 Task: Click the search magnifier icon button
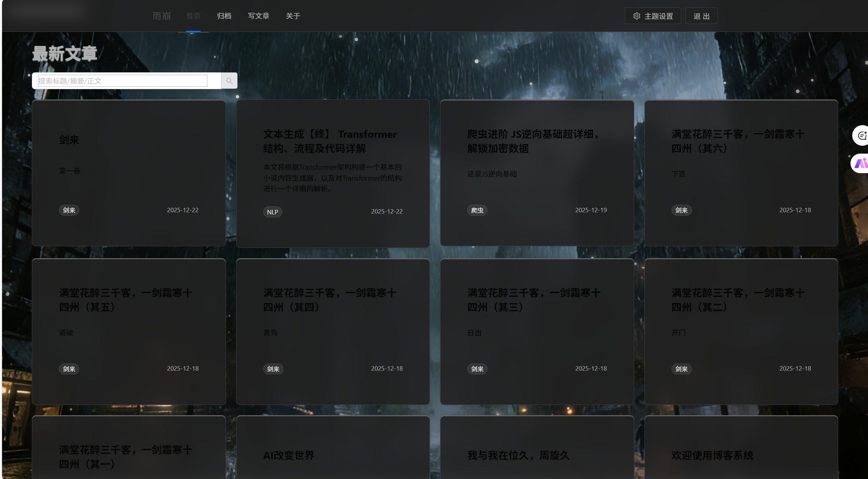coord(229,81)
